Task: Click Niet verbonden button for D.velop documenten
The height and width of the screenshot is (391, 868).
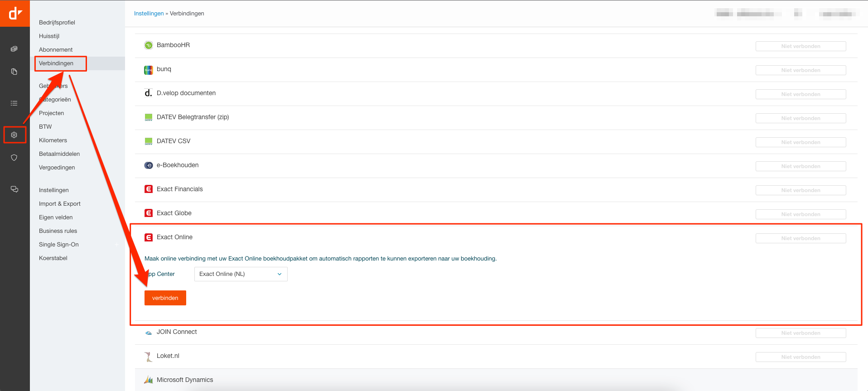Action: click(x=800, y=94)
